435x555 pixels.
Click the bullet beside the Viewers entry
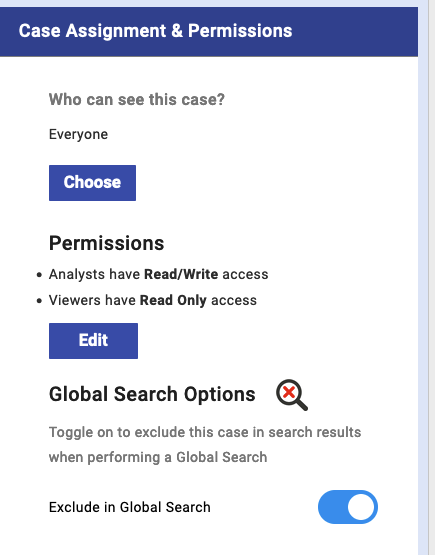pyautogui.click(x=39, y=301)
